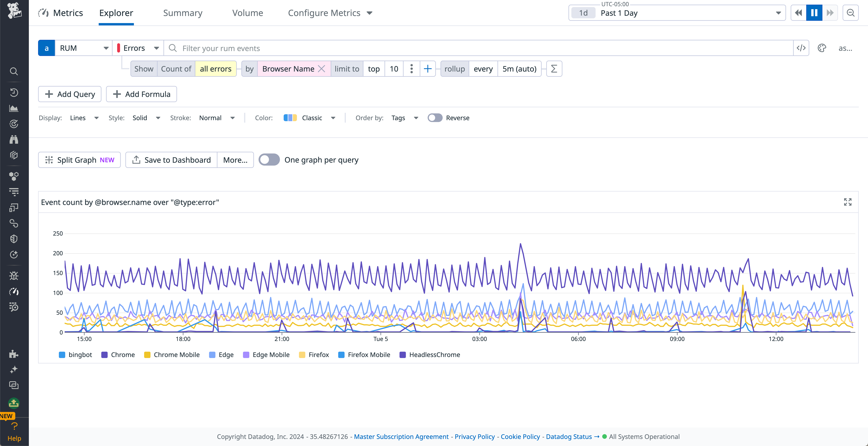Toggle One graph per query
Screen dimensions: 868x446
[x=269, y=160]
